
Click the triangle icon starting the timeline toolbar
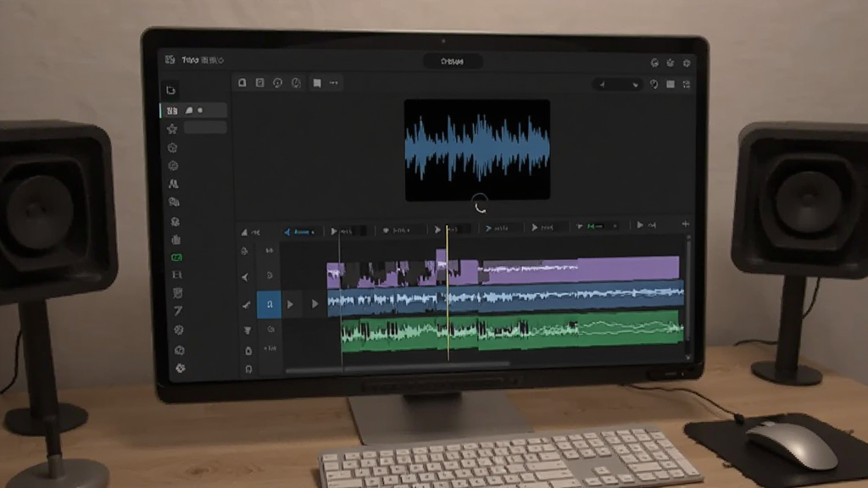coord(244,232)
